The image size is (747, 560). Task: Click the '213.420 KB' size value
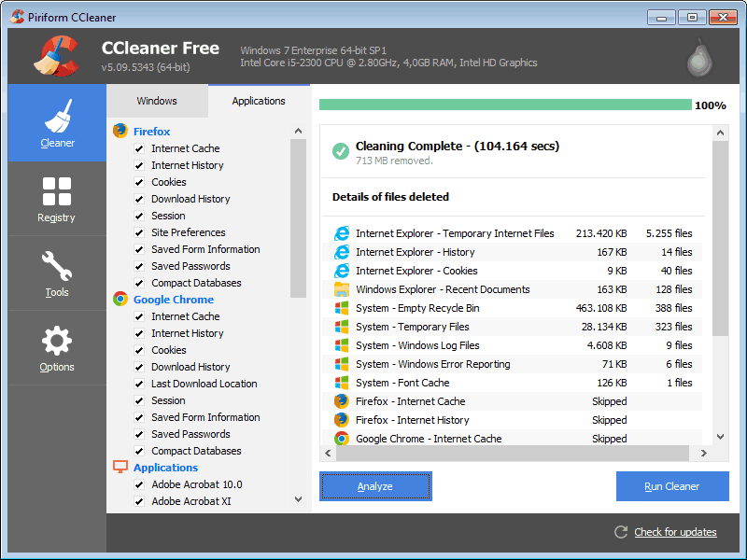(601, 233)
